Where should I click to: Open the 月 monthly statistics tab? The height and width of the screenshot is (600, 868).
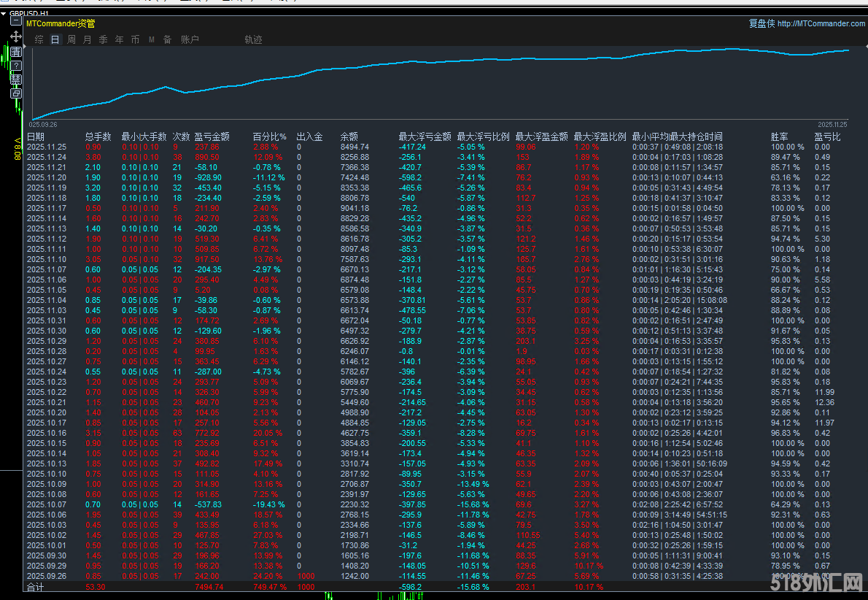coord(87,40)
